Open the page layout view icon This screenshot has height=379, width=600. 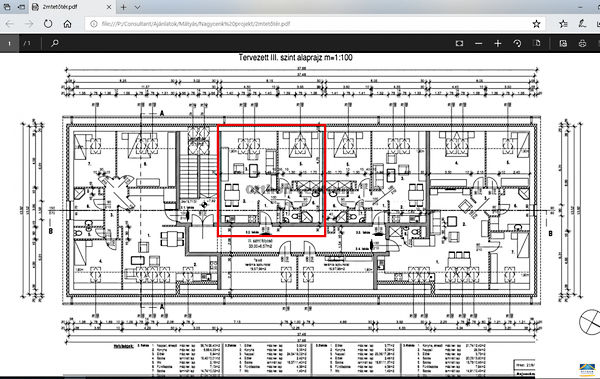coord(537,43)
